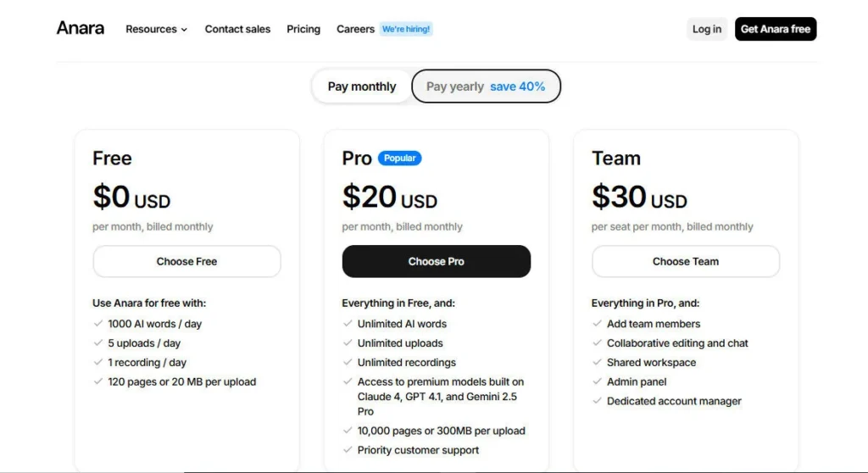
Task: Open the Pricing page
Action: pyautogui.click(x=303, y=29)
